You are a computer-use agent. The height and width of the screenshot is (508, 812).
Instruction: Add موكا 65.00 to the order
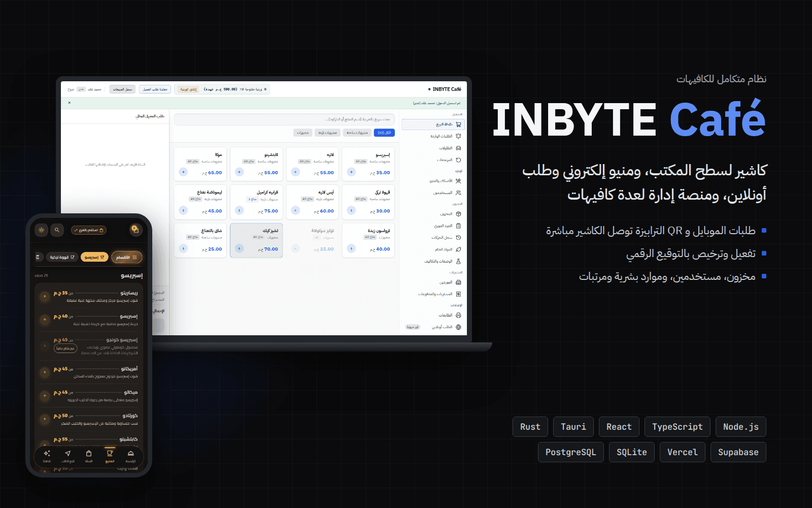tap(183, 172)
